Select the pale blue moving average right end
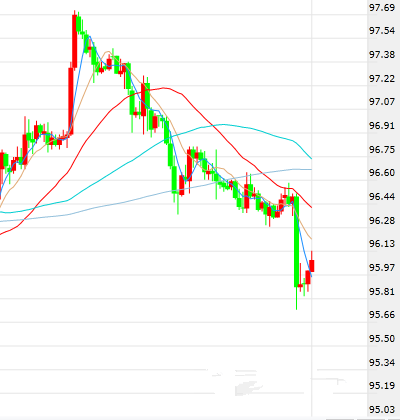This screenshot has width=400, height=420. pos(310,170)
